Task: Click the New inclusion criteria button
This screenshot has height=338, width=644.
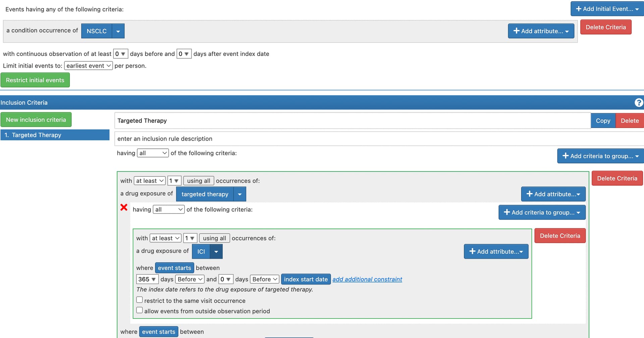Action: [36, 120]
